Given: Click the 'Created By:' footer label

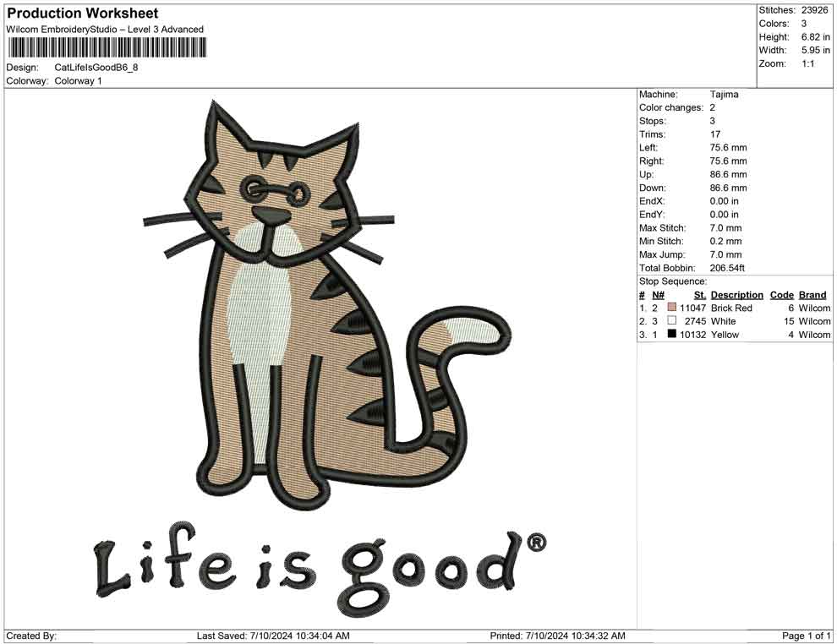Looking at the screenshot, I should click(x=31, y=636).
